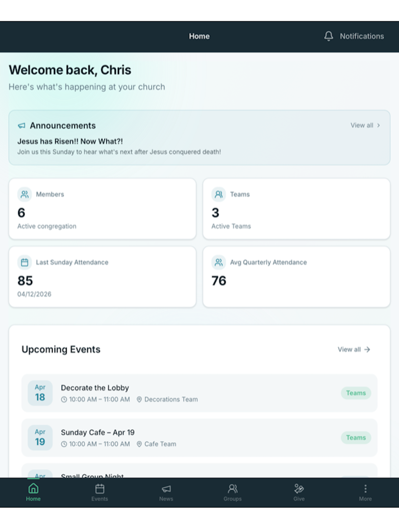Click the Avg Quarterly Attendance people icon
The height and width of the screenshot is (532, 399).
click(219, 262)
